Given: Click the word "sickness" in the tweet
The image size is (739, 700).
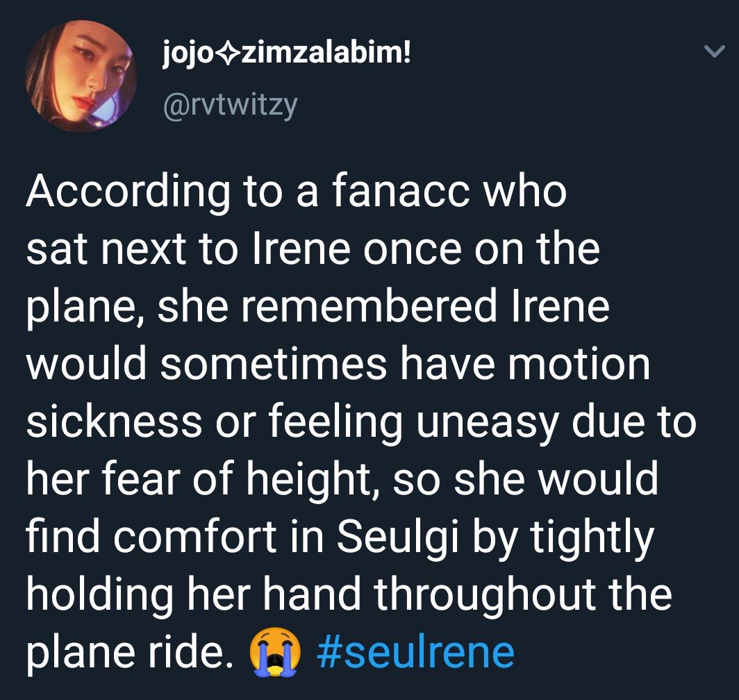Looking at the screenshot, I should coord(114,422).
